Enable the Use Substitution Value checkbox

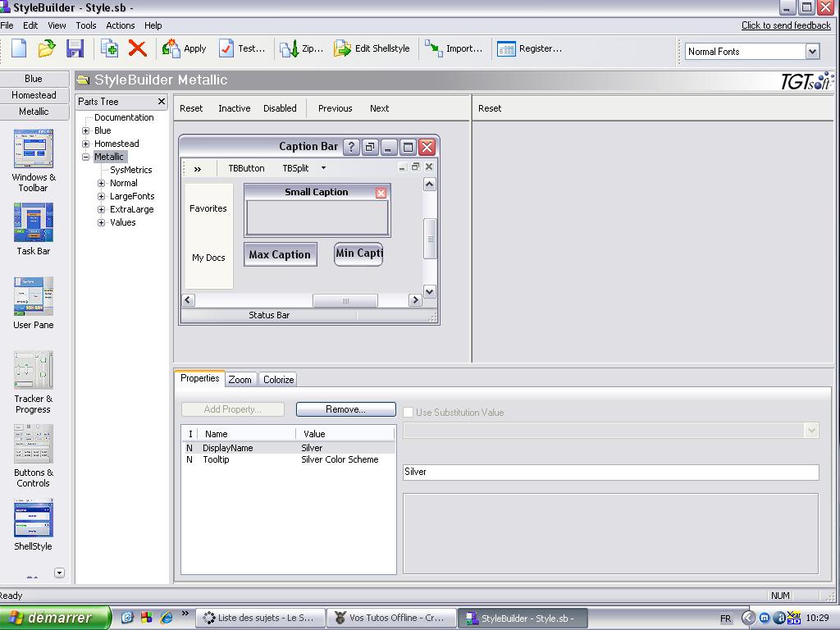pyautogui.click(x=409, y=413)
